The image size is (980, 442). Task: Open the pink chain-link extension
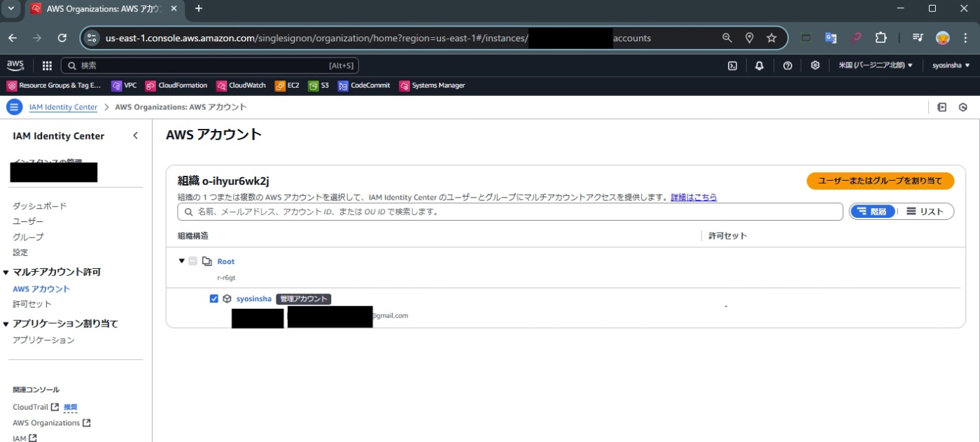pyautogui.click(x=856, y=38)
